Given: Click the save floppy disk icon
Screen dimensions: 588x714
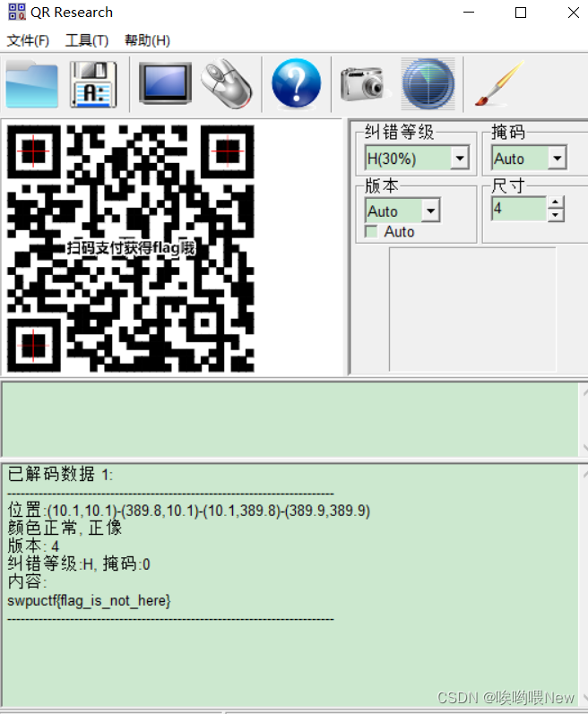Looking at the screenshot, I should (93, 85).
